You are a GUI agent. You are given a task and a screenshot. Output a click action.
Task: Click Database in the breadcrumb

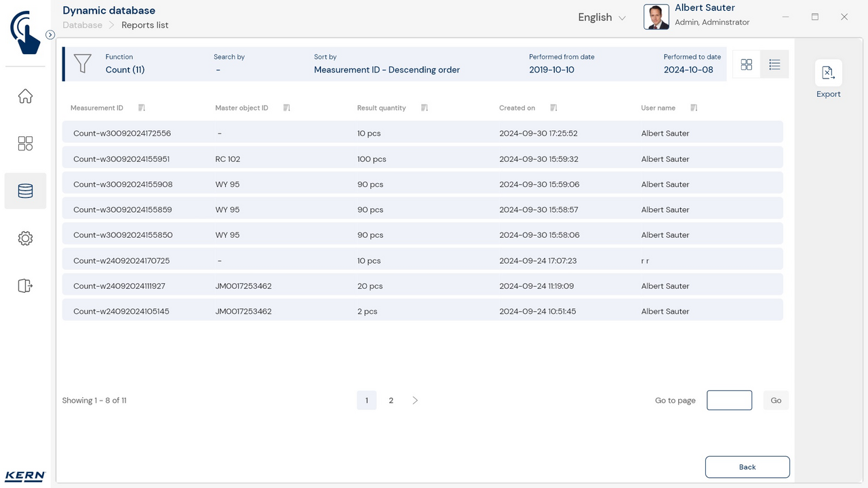[x=82, y=25]
